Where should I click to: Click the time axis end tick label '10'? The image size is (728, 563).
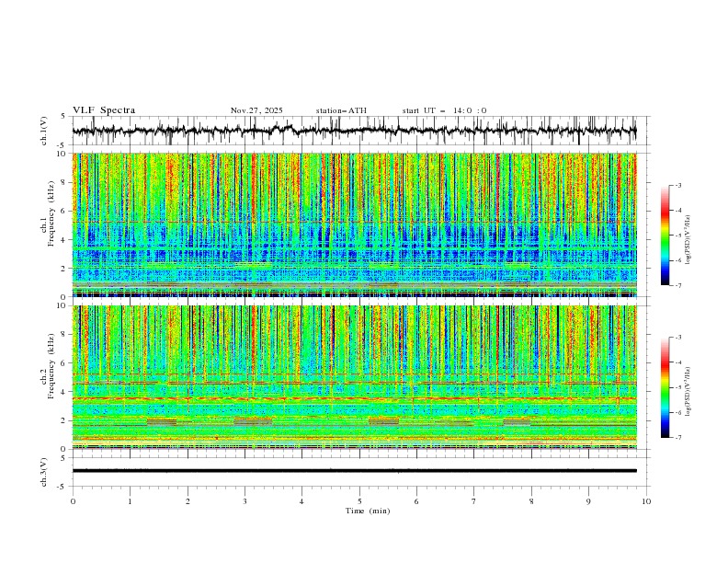click(x=646, y=501)
